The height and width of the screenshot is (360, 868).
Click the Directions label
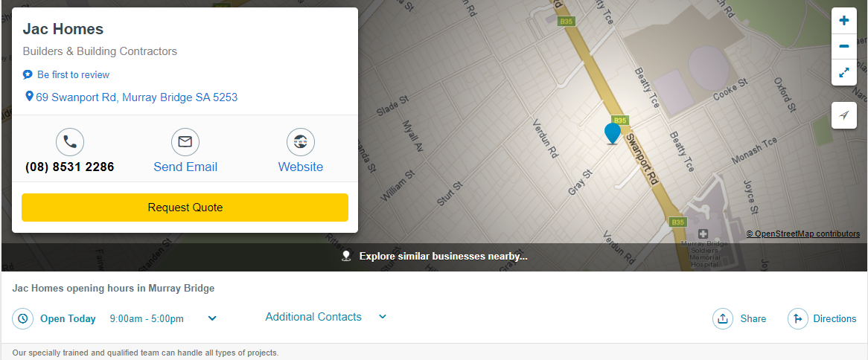point(835,318)
